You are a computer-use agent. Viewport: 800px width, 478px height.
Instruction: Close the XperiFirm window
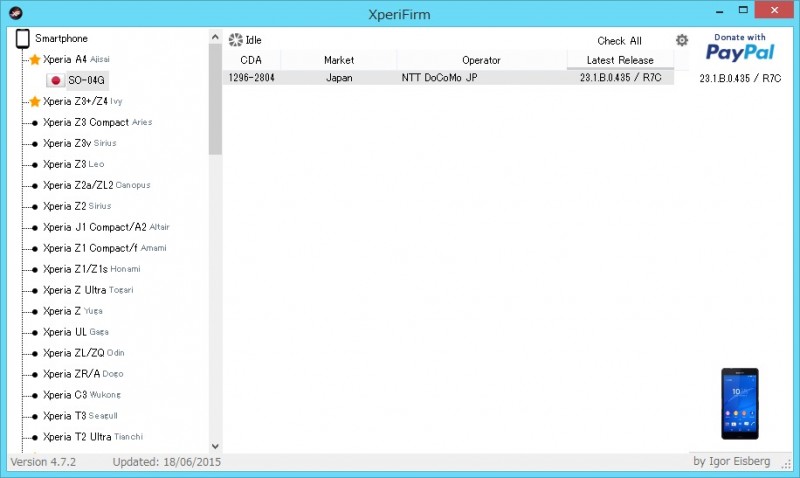[x=774, y=10]
